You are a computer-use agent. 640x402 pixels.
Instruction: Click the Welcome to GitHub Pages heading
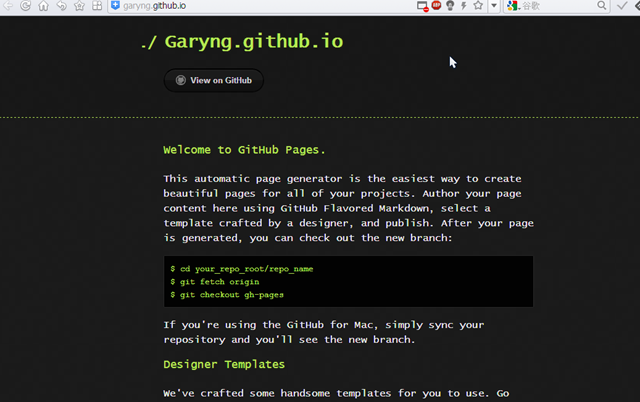coord(244,150)
